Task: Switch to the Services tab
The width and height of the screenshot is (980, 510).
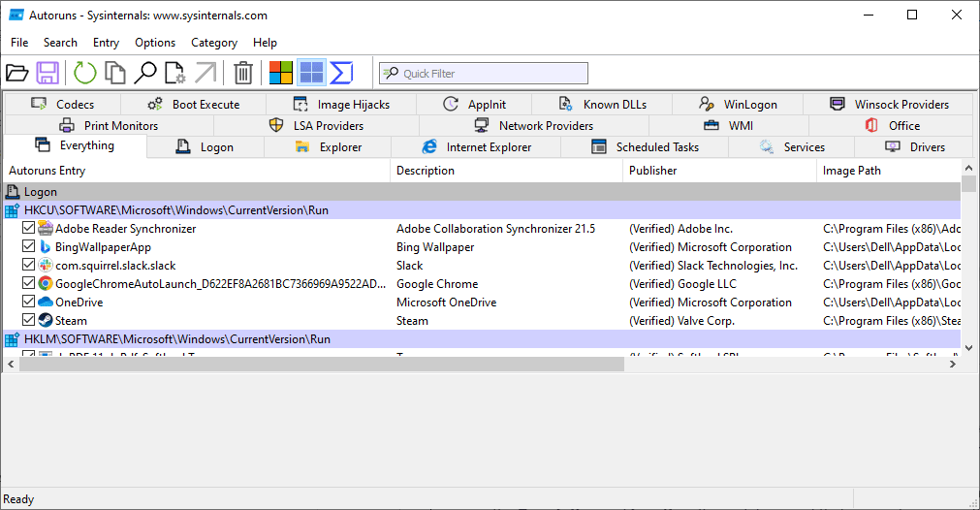Action: (792, 146)
